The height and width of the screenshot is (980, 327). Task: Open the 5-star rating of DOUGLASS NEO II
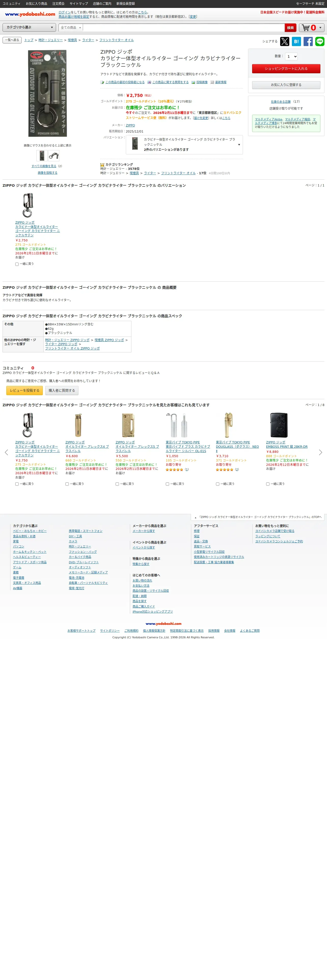[225, 469]
